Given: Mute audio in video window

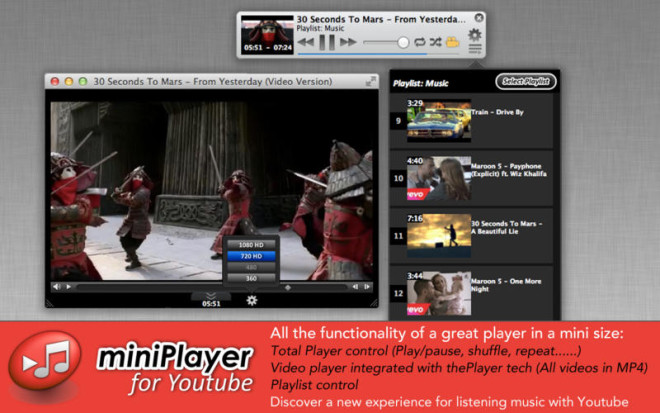Looking at the screenshot, I should coord(56,287).
